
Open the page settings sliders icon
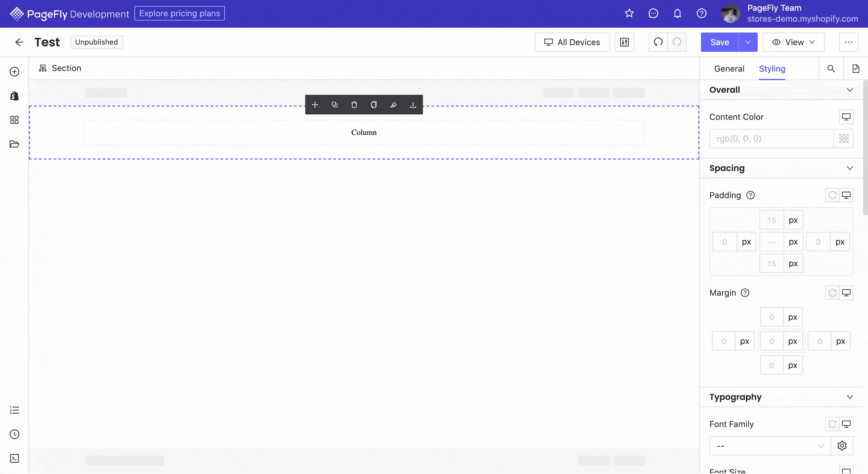click(624, 42)
